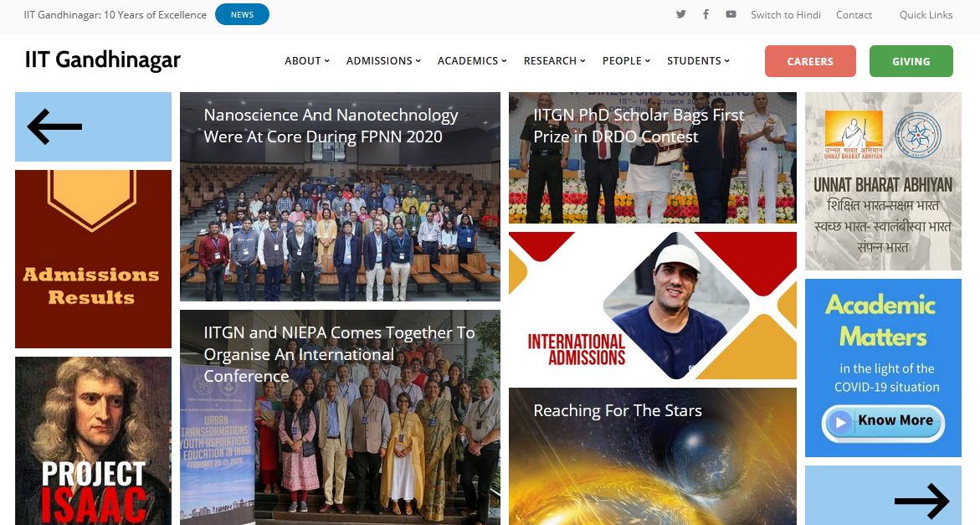Image resolution: width=980 pixels, height=525 pixels.
Task: Open the Admissions Results tile
Action: click(93, 259)
